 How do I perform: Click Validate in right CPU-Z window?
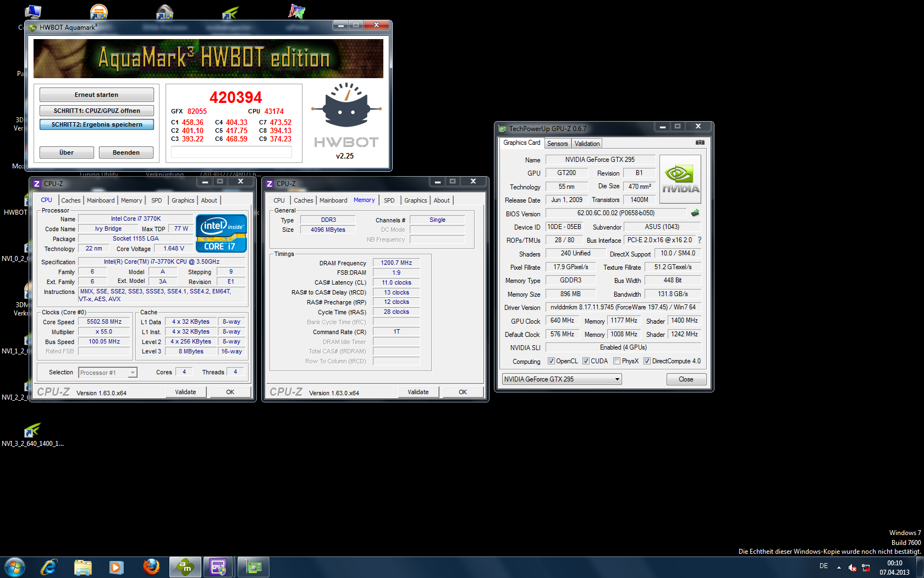[x=418, y=392]
